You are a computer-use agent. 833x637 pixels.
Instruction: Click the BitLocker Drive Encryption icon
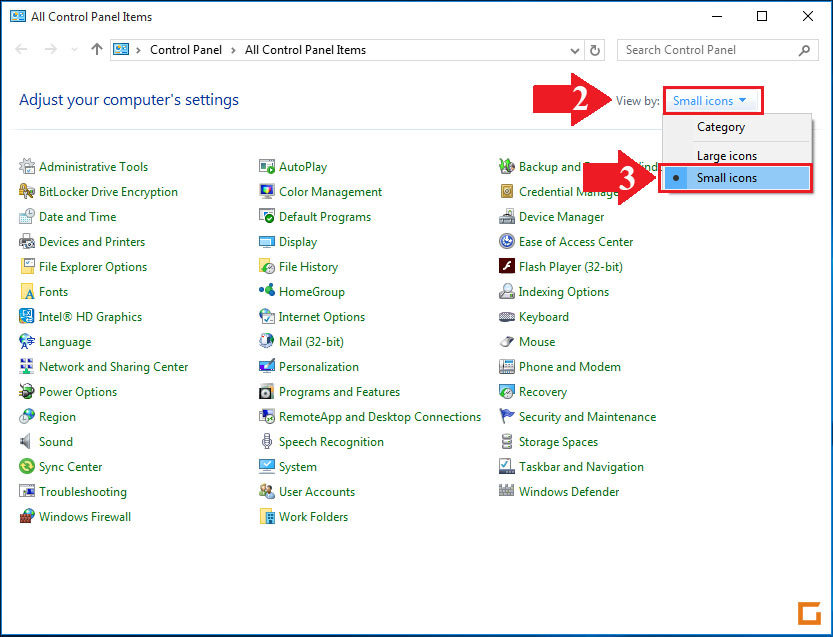(x=27, y=191)
